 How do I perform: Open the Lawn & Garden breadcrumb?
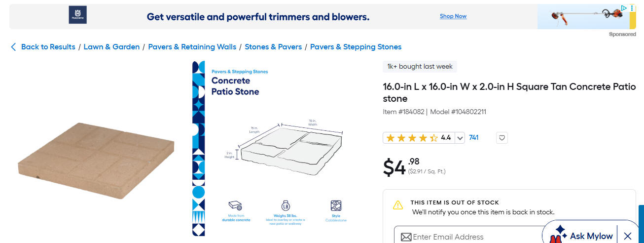(x=111, y=47)
